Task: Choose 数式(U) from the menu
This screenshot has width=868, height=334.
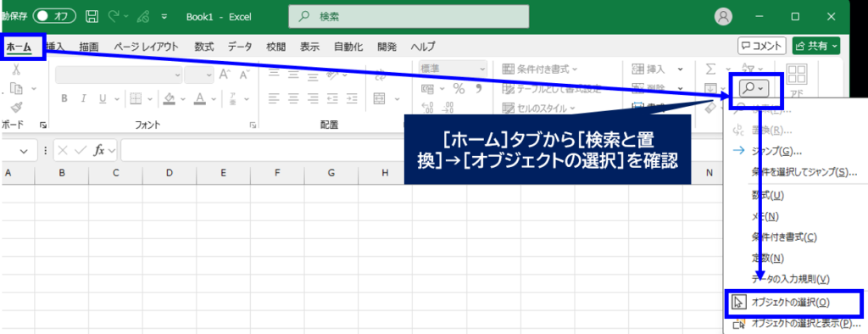Action: 768,195
